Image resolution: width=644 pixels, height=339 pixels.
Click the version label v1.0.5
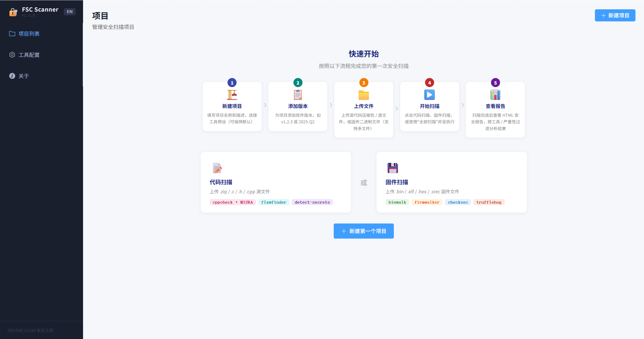point(28,16)
